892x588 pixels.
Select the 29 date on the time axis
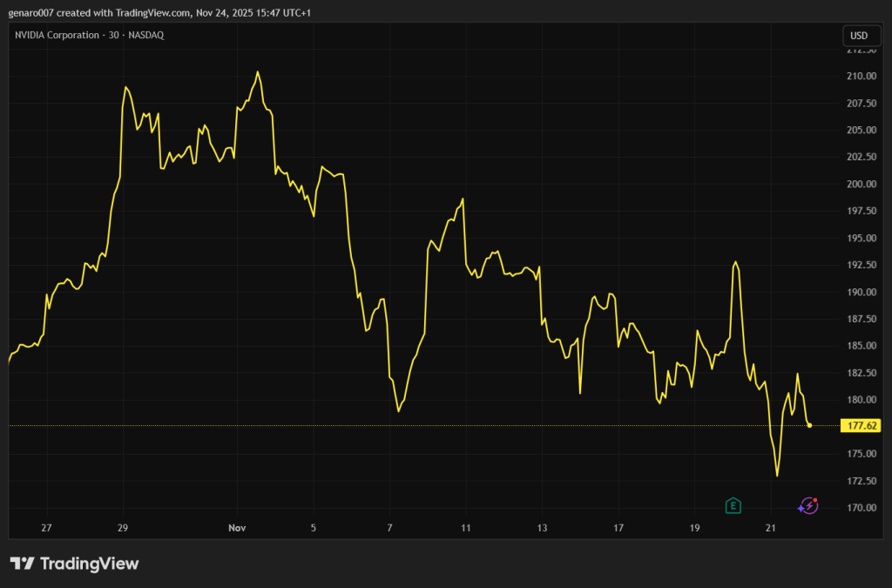123,528
